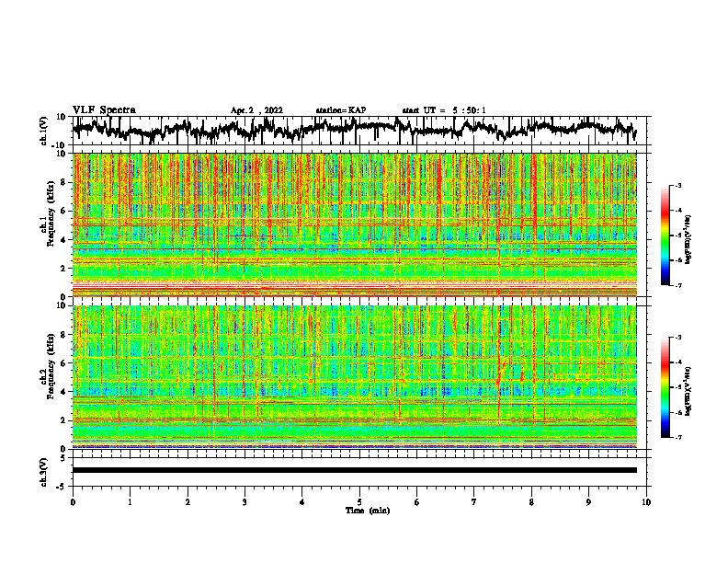This screenshot has width=728, height=563.
Task: Click the "-7" tick on ch.2 colorbar
Action: pyautogui.click(x=678, y=437)
